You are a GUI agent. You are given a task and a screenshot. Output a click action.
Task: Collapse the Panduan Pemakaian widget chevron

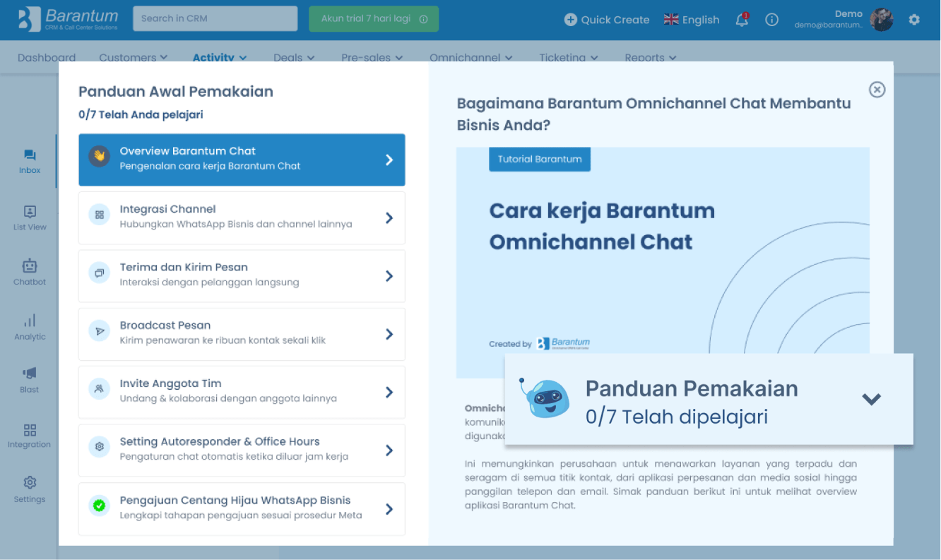click(x=872, y=400)
